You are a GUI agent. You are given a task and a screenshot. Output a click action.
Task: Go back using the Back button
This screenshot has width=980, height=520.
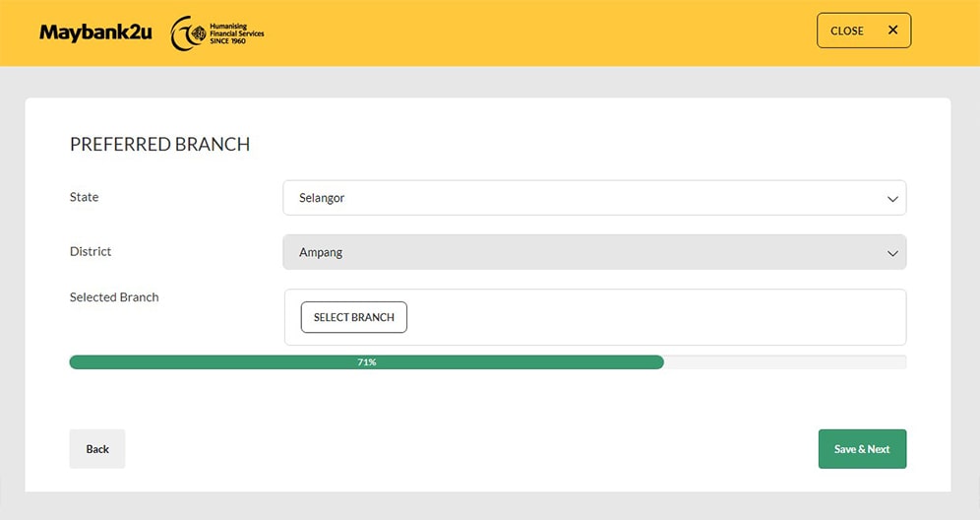click(97, 449)
